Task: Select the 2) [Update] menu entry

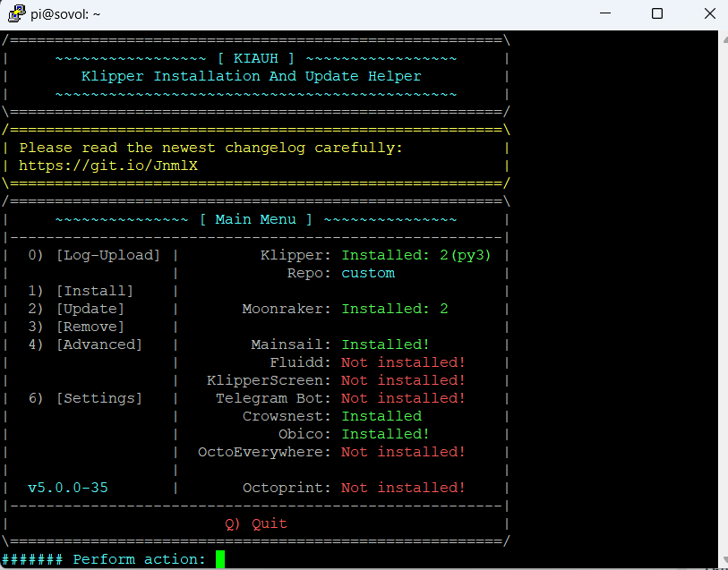Action: 76,309
